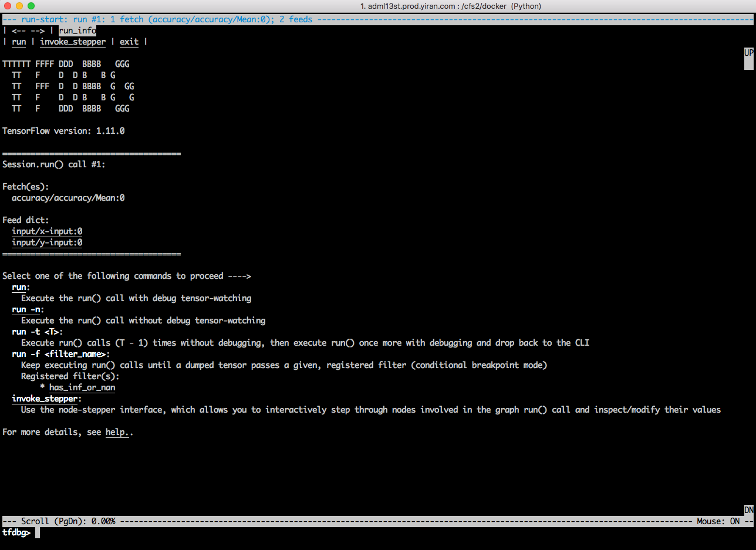This screenshot has width=756, height=550.
Task: Open the input/y-input:0 feed link
Action: click(47, 242)
